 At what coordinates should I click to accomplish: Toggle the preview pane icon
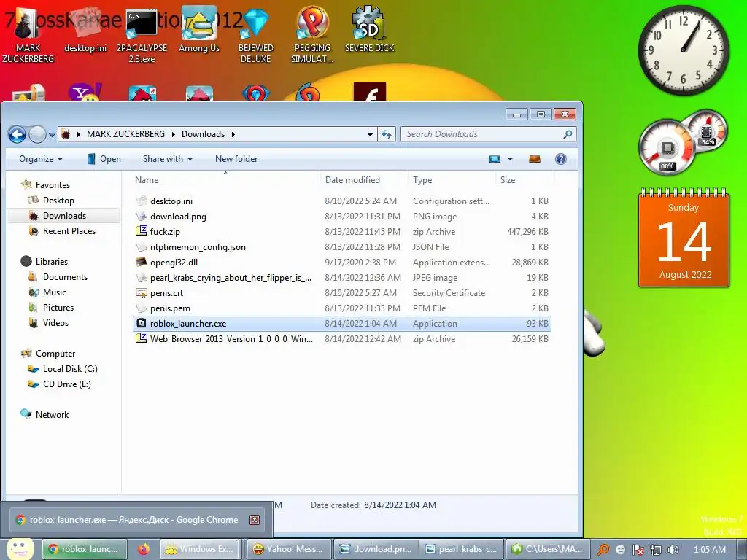click(x=535, y=159)
